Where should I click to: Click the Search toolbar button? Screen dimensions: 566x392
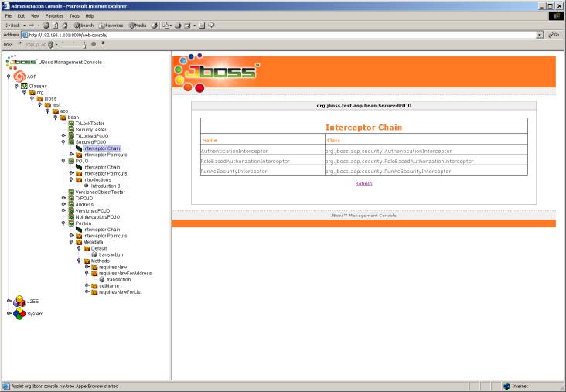pos(84,26)
